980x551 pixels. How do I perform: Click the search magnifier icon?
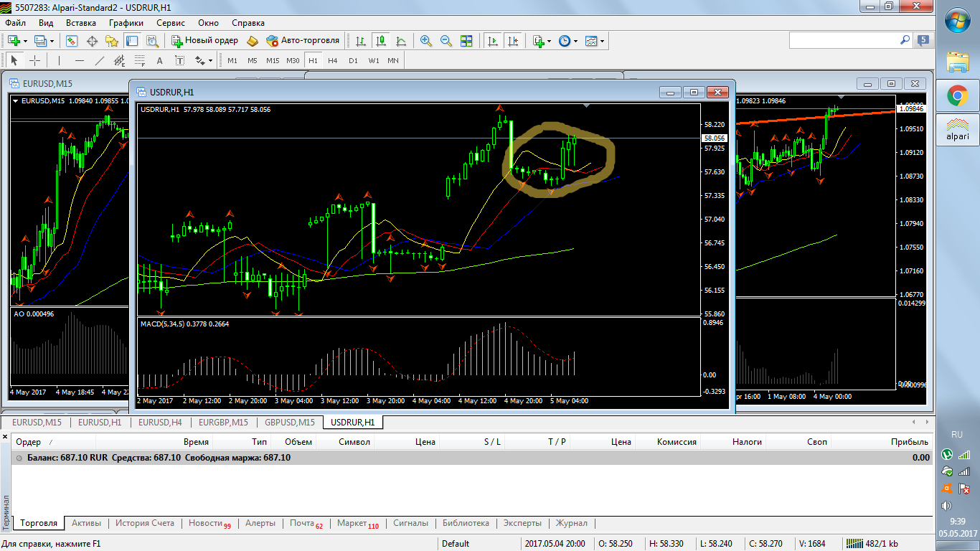[x=904, y=40]
